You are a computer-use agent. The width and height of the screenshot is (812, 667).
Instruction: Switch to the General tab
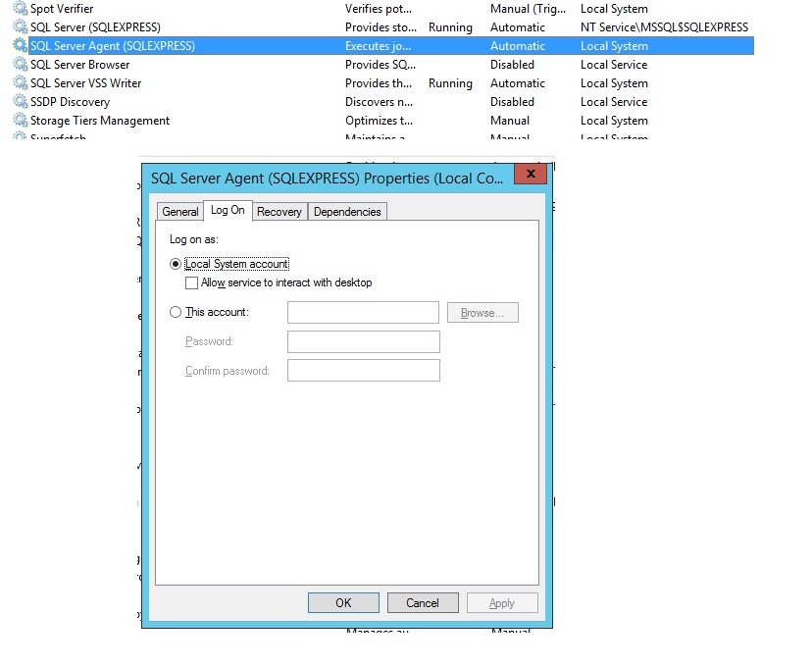[179, 211]
